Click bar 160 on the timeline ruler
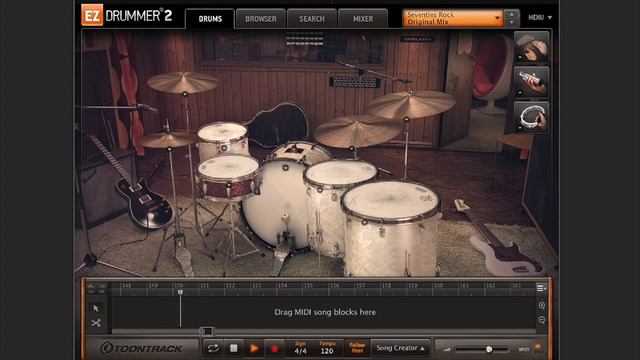 [438, 286]
